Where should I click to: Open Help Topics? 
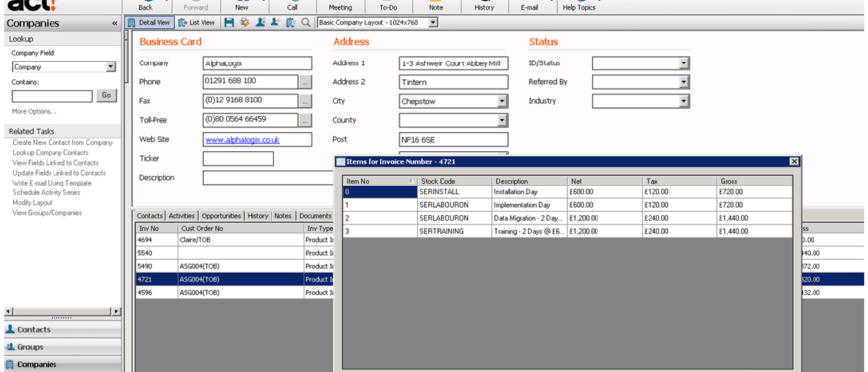click(579, 7)
